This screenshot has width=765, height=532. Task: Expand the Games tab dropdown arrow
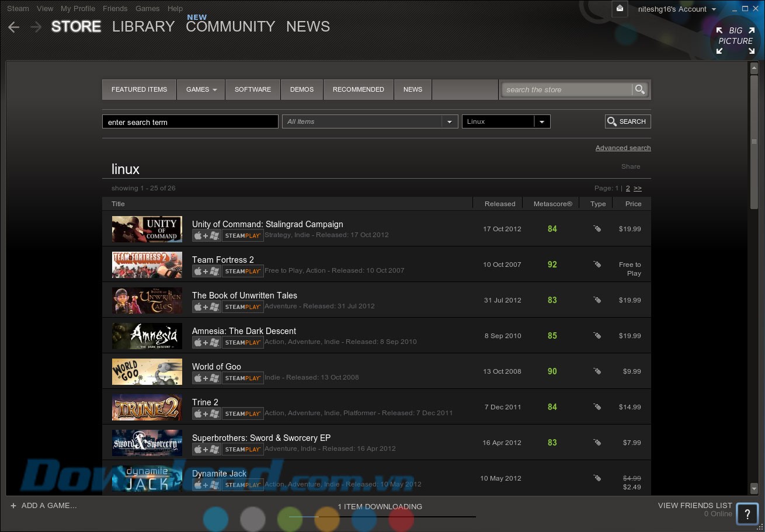click(214, 90)
